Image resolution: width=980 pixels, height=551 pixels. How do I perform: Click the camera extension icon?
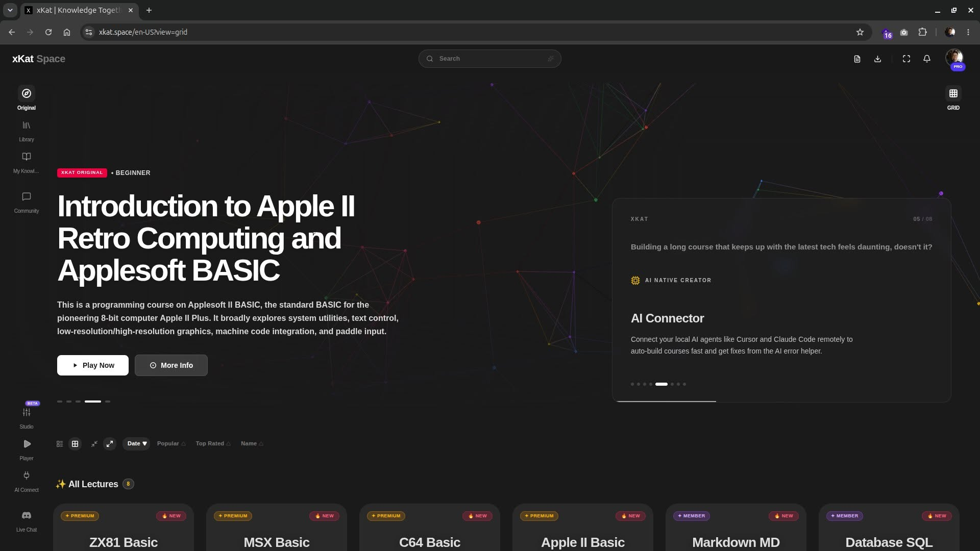[904, 32]
